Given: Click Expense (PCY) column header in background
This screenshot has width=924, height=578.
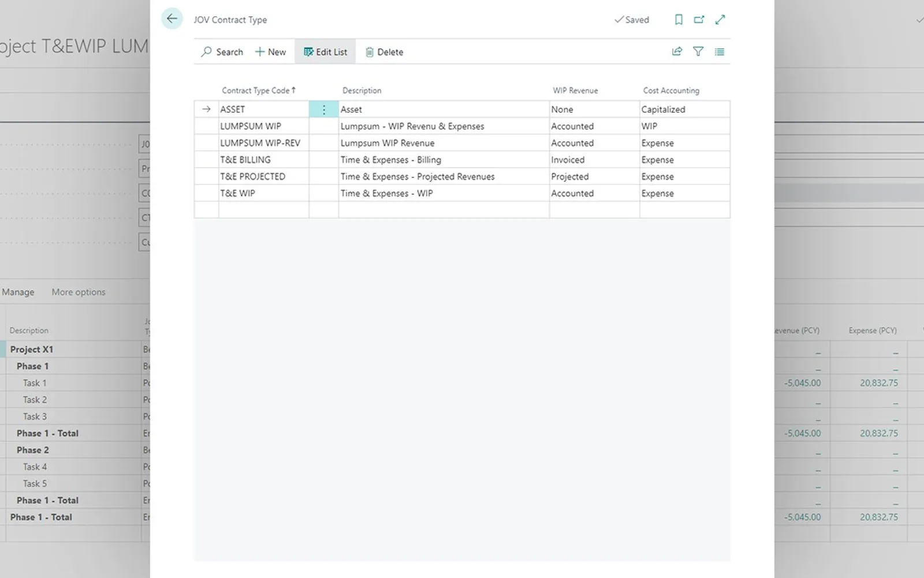Looking at the screenshot, I should pyautogui.click(x=873, y=331).
